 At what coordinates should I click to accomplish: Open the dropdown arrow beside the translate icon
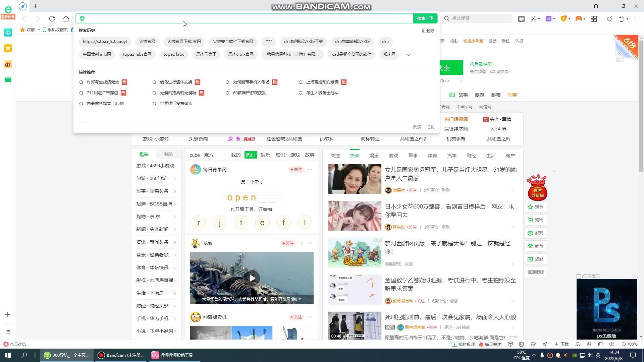(x=554, y=19)
